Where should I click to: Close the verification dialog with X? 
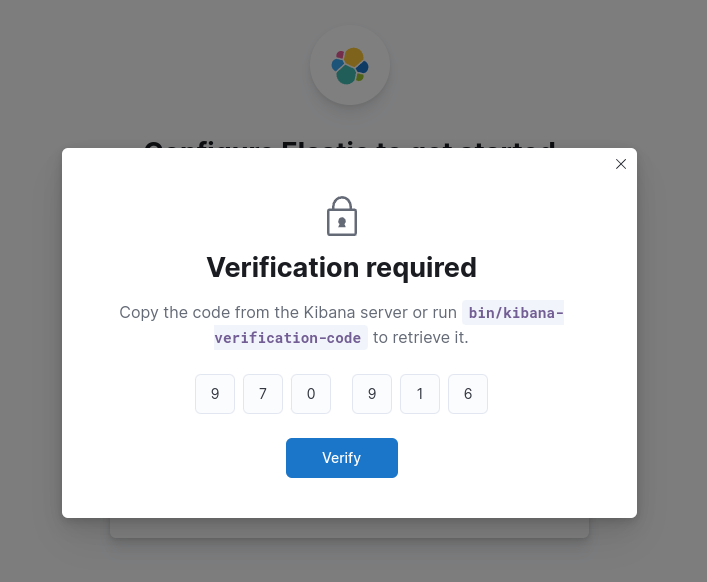click(x=621, y=164)
